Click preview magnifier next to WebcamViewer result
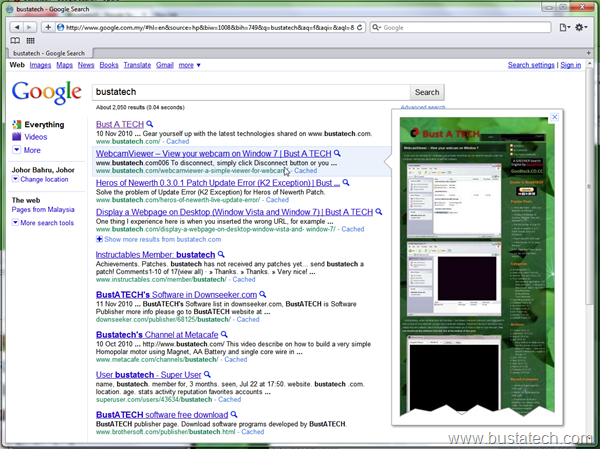Viewport: 600px width, 449px height. pyautogui.click(x=337, y=153)
